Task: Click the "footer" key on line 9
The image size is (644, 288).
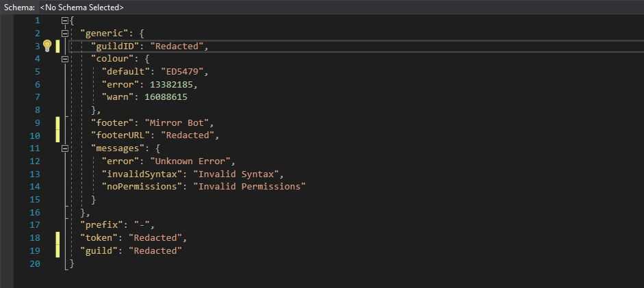Action: coord(112,122)
